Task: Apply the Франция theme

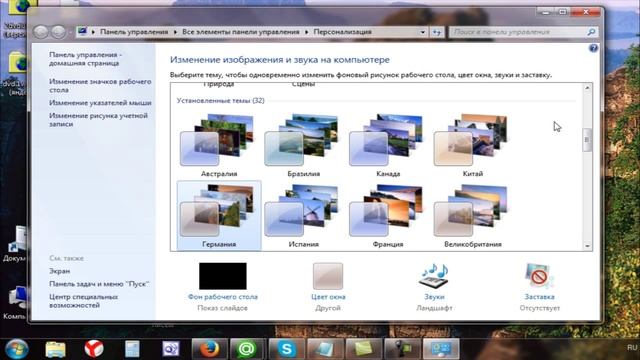Action: [x=388, y=216]
